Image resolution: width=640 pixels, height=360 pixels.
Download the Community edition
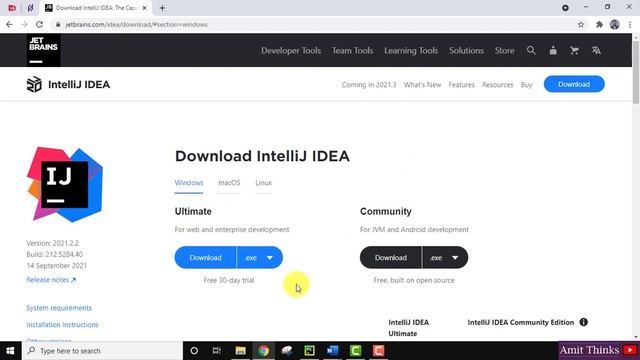391,258
